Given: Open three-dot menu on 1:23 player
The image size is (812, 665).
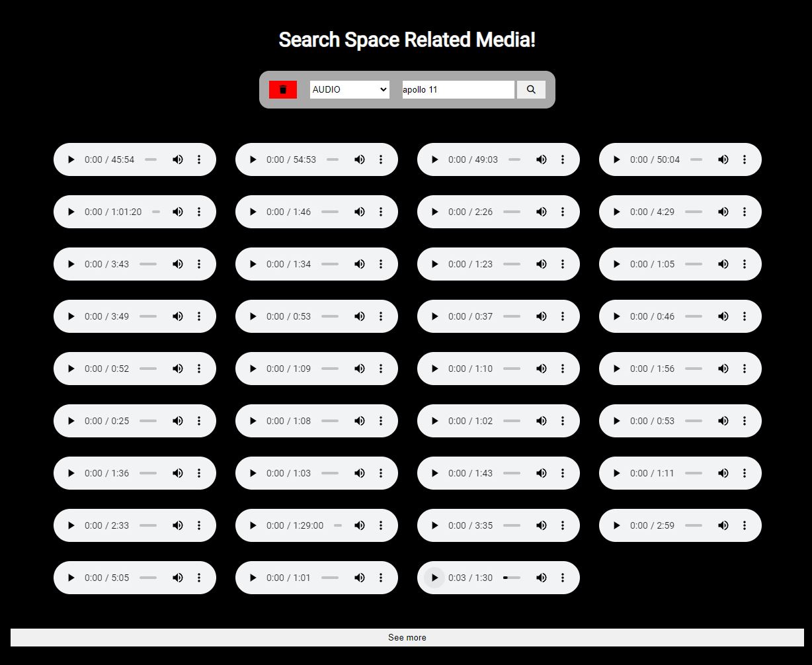Looking at the screenshot, I should [563, 264].
